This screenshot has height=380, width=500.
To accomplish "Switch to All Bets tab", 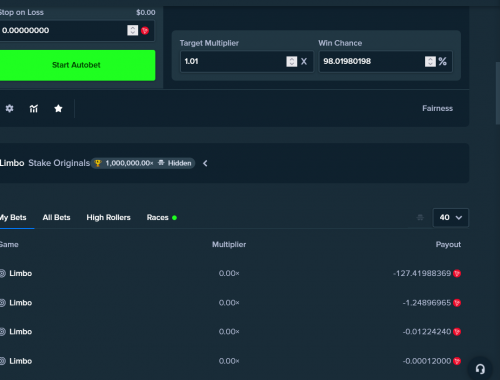I will [x=56, y=217].
